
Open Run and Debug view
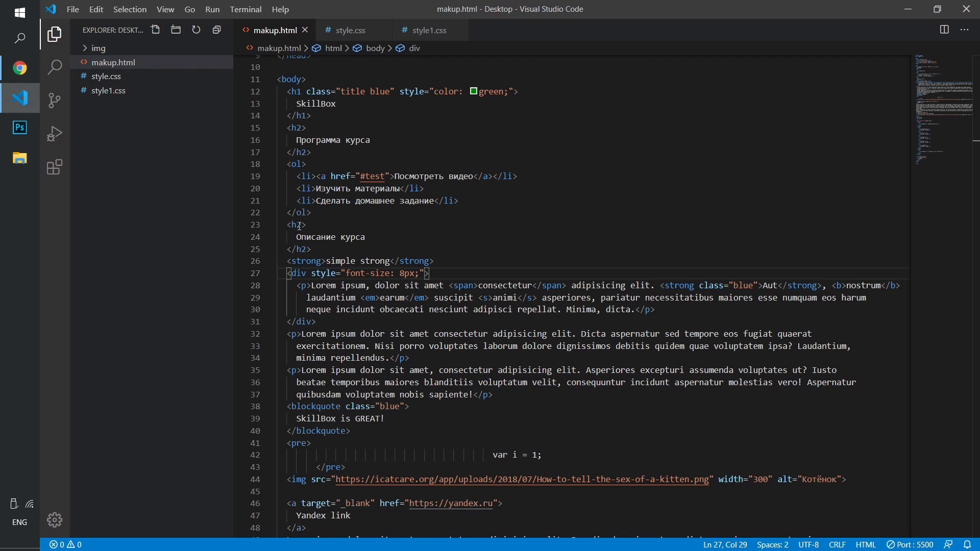pyautogui.click(x=55, y=134)
